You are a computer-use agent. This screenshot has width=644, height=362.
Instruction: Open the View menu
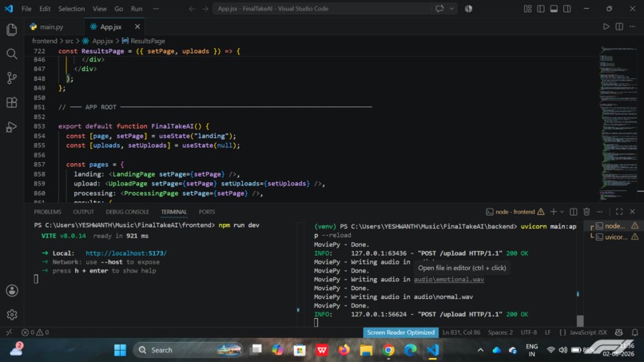click(x=99, y=9)
